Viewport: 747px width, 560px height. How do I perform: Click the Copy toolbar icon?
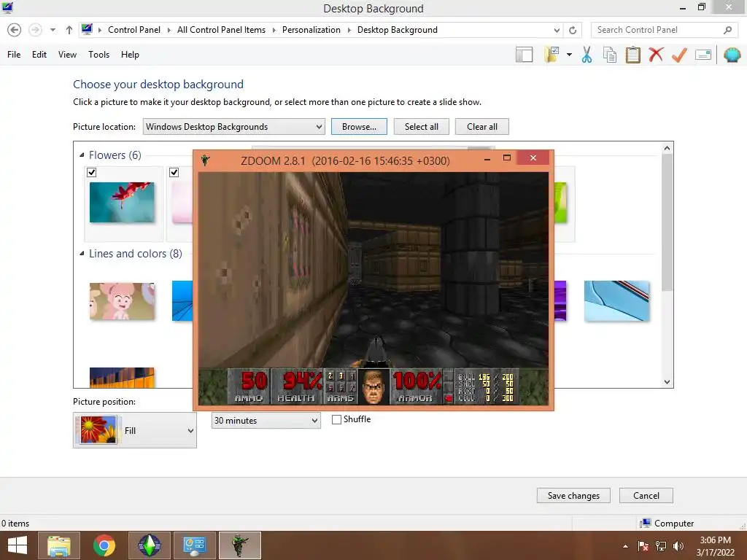(x=610, y=55)
